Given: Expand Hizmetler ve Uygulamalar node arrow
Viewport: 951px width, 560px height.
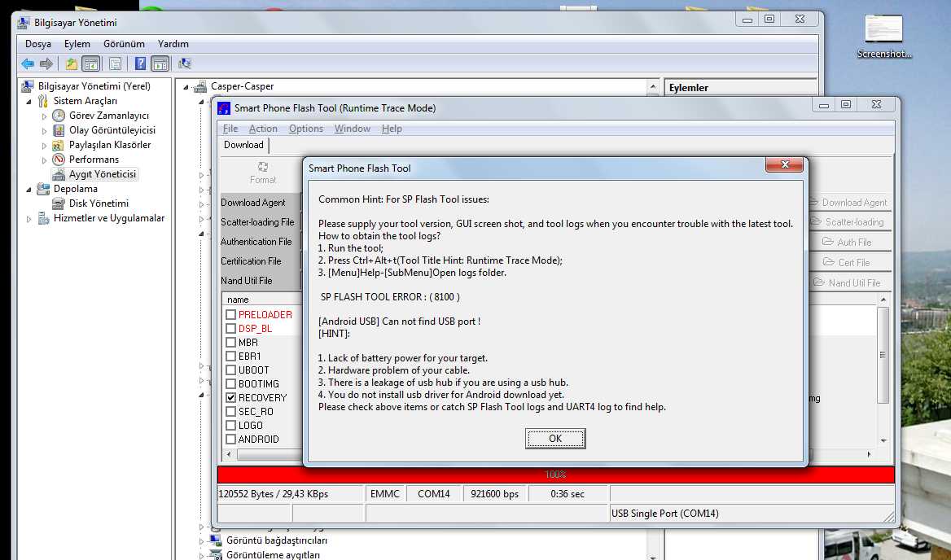Looking at the screenshot, I should [x=28, y=219].
